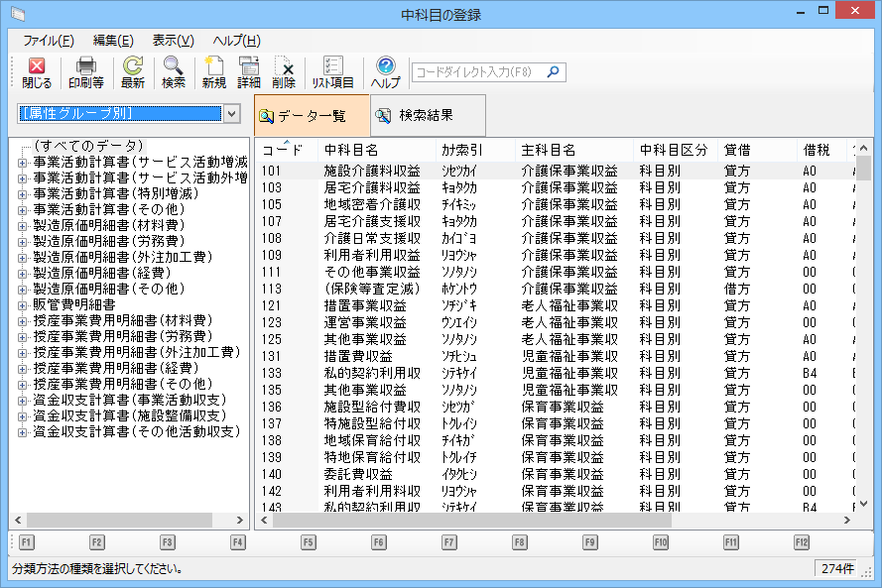The height and width of the screenshot is (588, 882).
Task: Select (すべてのデータ) in the tree
Action: (x=88, y=146)
